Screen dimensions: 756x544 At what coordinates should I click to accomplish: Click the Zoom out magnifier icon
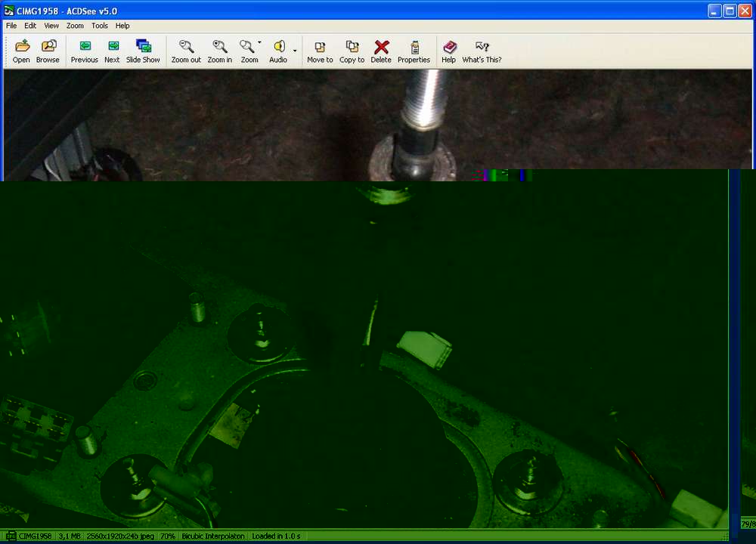186,51
